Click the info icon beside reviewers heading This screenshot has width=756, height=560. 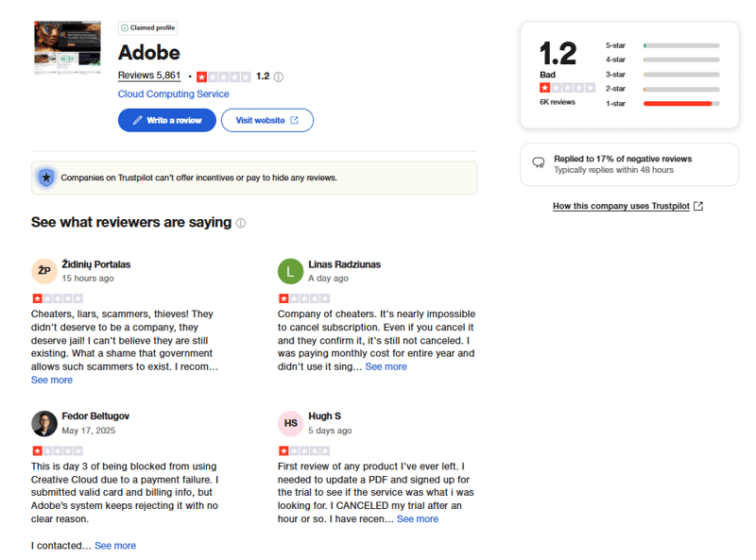pos(241,223)
